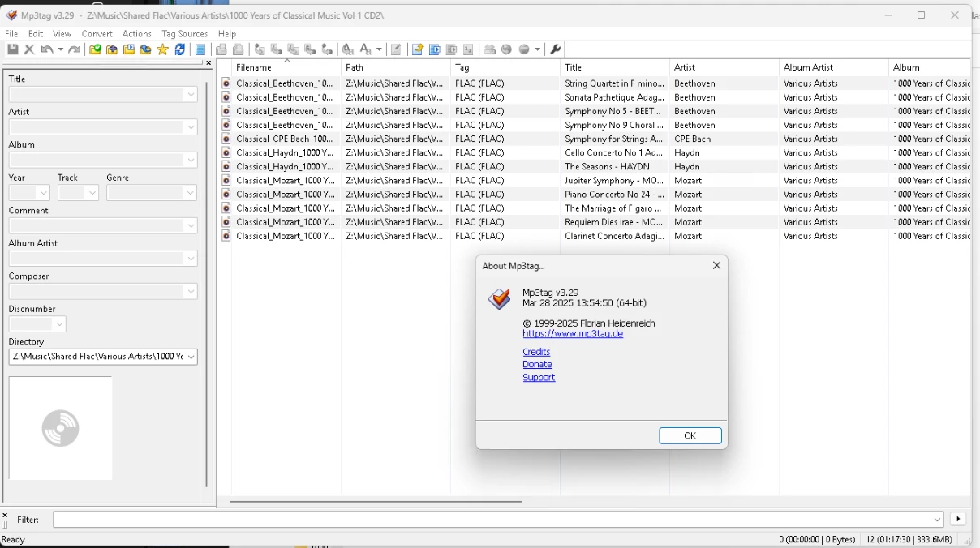The height and width of the screenshot is (548, 980).
Task: Click the Tag - Filename converter icon
Action: pyautogui.click(x=260, y=49)
